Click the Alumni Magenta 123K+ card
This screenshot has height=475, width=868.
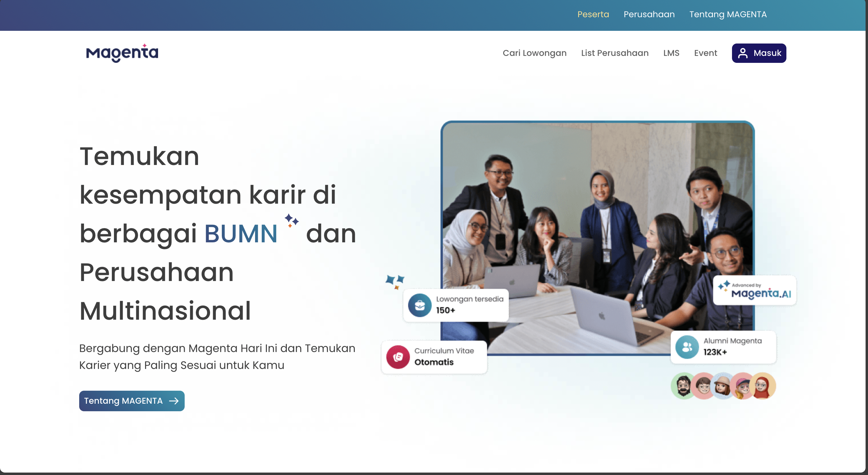tap(724, 347)
